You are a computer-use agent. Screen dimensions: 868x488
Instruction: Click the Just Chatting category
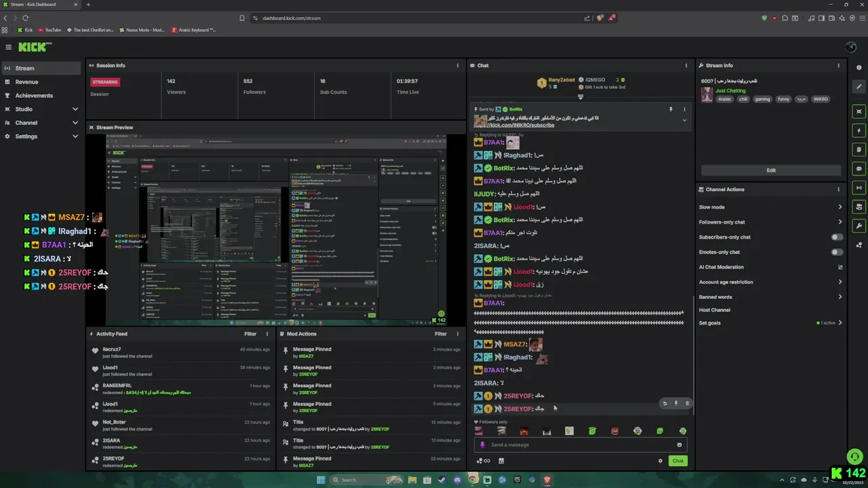(730, 91)
